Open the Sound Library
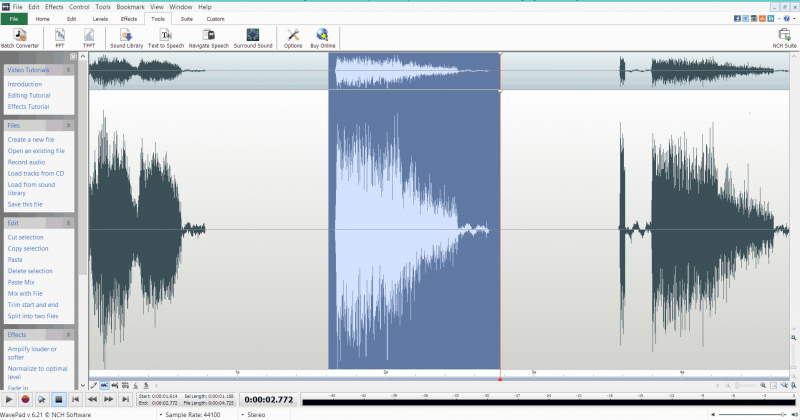The height and width of the screenshot is (420, 800). [127, 38]
